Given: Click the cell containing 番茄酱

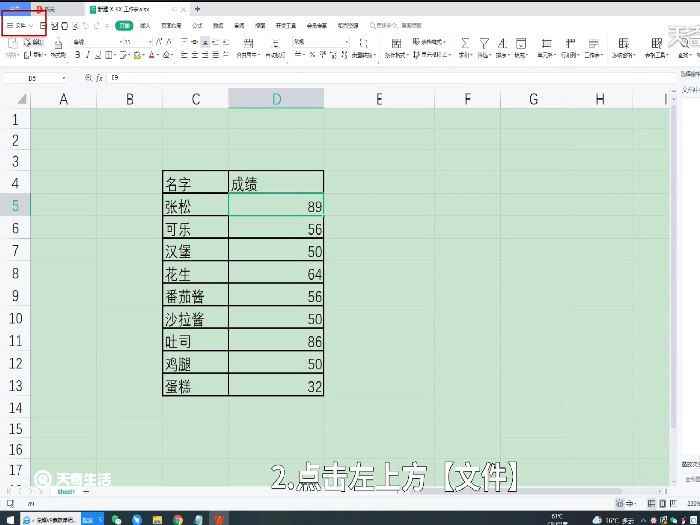Looking at the screenshot, I should coord(196,296).
